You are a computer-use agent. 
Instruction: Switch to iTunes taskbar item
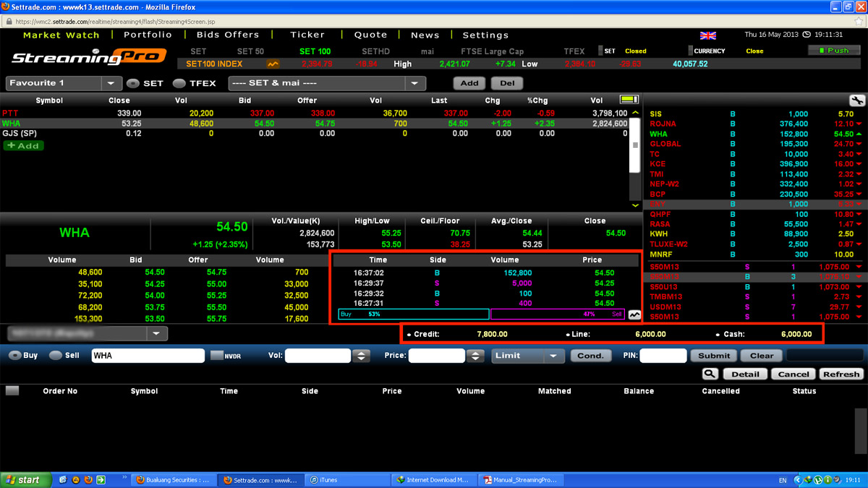click(346, 480)
